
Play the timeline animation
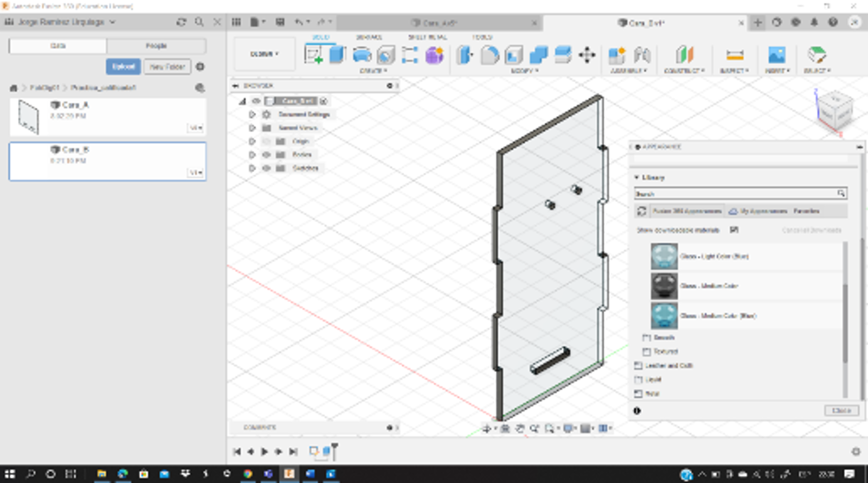point(265,451)
